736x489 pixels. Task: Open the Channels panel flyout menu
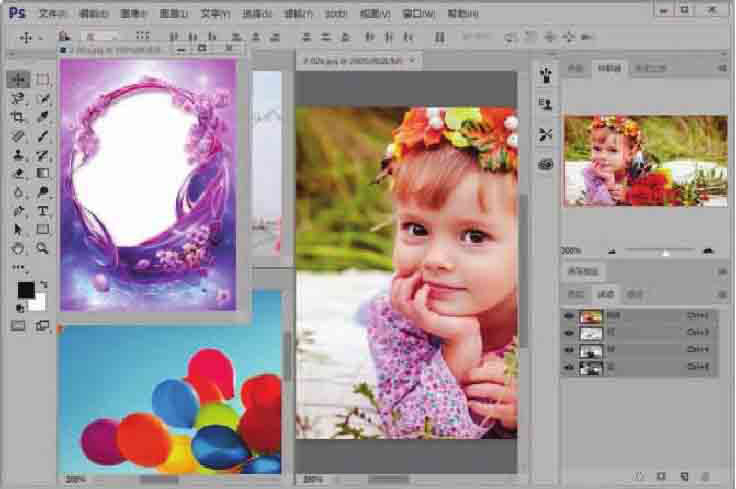tap(722, 294)
